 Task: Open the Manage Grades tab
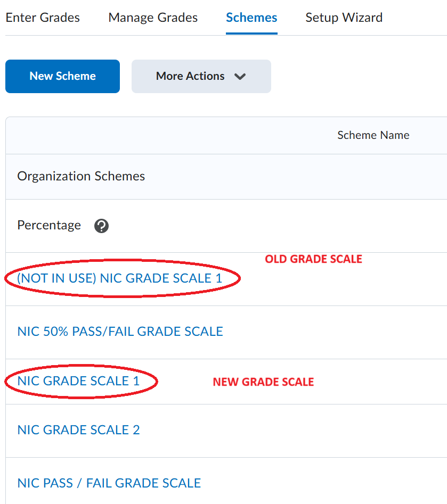click(x=153, y=18)
